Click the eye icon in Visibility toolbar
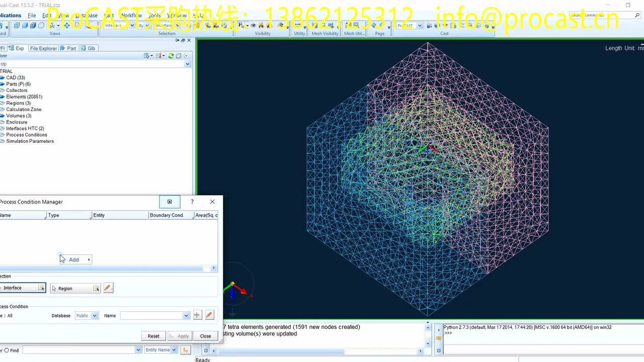The width and height of the screenshot is (644, 362). tap(253, 26)
